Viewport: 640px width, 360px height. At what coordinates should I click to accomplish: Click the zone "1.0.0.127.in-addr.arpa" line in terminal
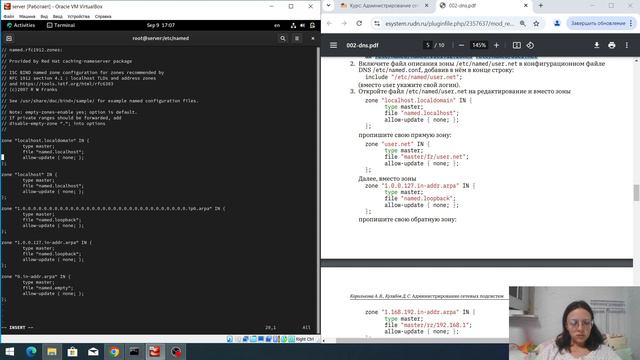pyautogui.click(x=47, y=242)
